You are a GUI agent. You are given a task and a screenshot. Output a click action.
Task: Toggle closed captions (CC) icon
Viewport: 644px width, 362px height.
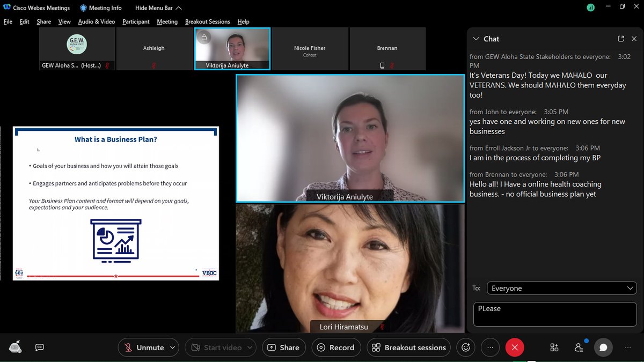[39, 347]
